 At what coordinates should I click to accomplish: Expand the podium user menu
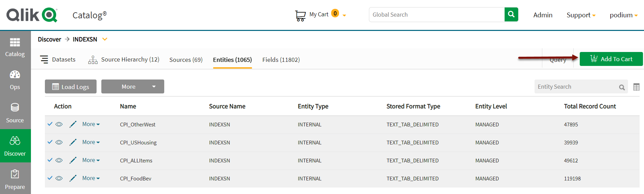(623, 15)
